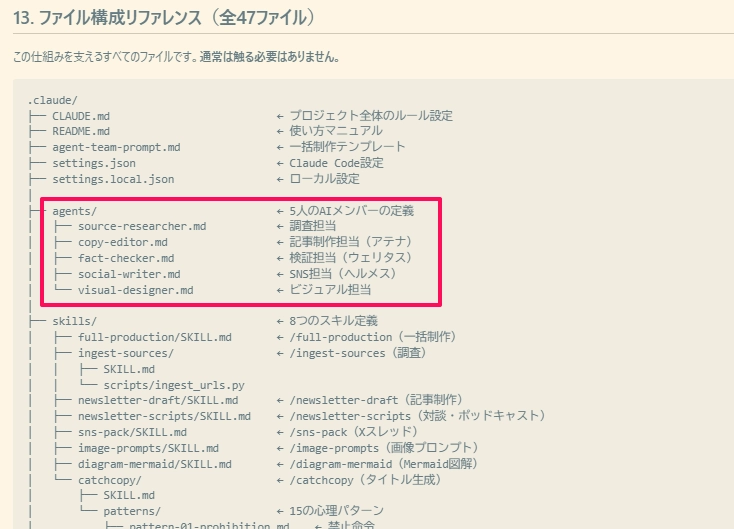Viewport: 734px width, 529px height.
Task: Click the comment '/ingest-sources（調査）'
Action: [x=359, y=353]
